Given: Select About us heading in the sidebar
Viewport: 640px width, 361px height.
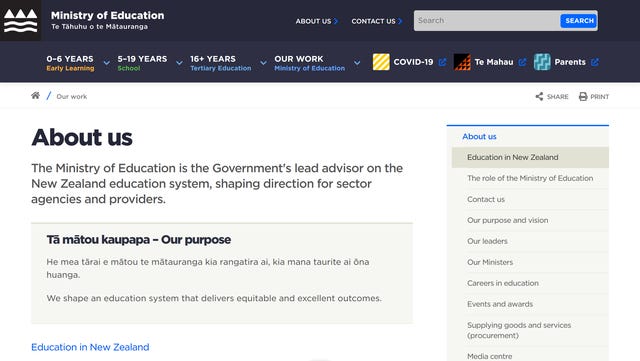Looking at the screenshot, I should [x=479, y=136].
